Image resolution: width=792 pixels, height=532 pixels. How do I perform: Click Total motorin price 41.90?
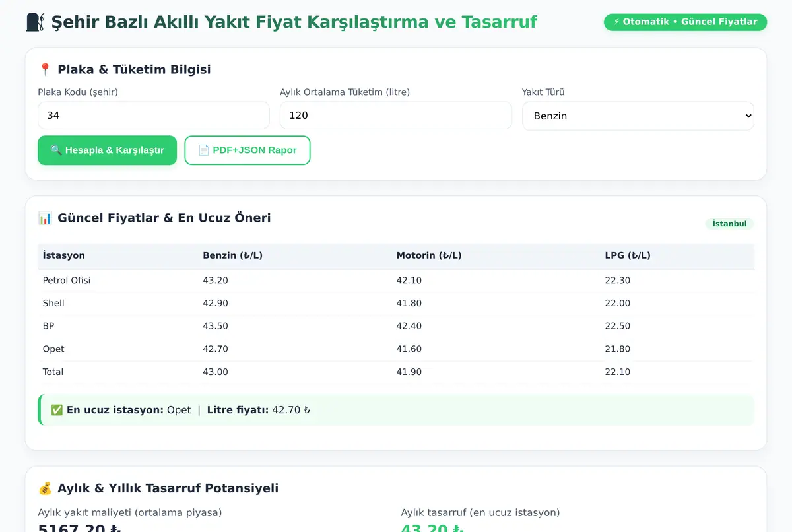point(409,372)
